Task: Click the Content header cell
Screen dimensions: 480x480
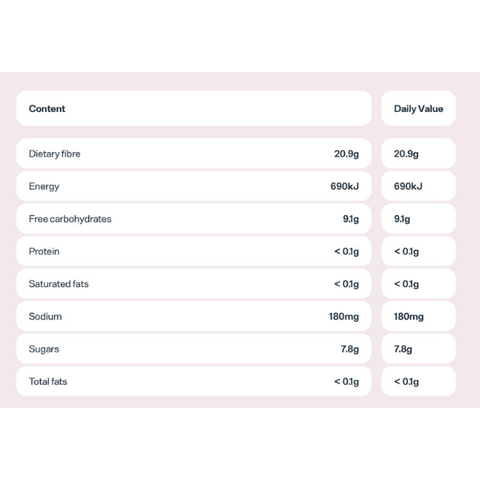Action: click(x=194, y=108)
